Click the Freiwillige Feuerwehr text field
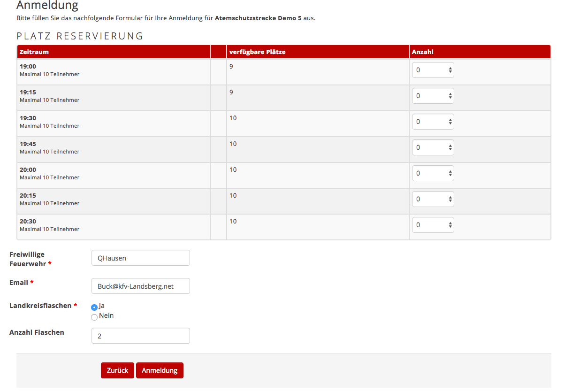Screen dimensions: 565x392 pyautogui.click(x=140, y=258)
